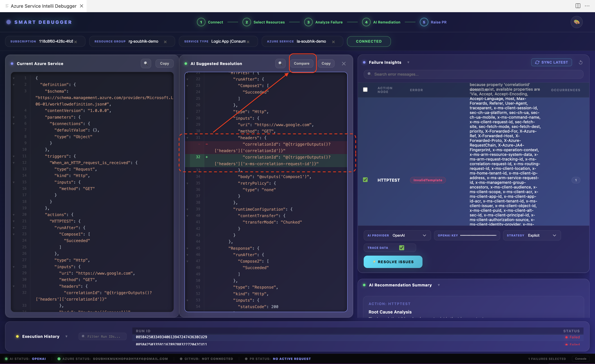Image resolution: width=595 pixels, height=364 pixels.
Task: Clear the Service Type selection
Action: pos(248,42)
